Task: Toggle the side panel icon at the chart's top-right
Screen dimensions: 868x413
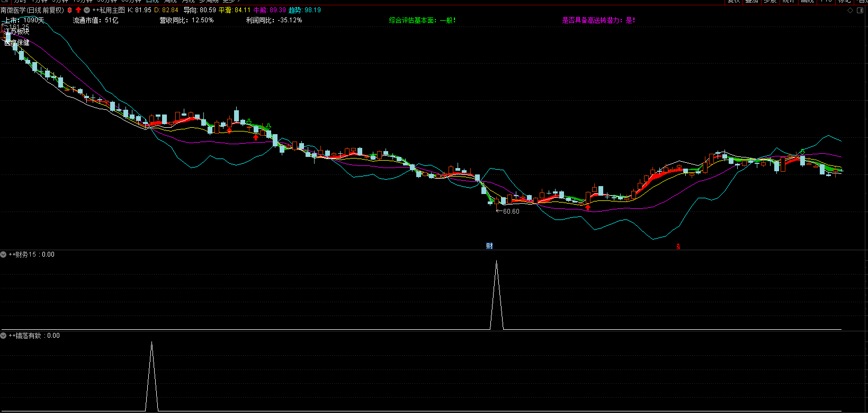Action: click(x=861, y=10)
